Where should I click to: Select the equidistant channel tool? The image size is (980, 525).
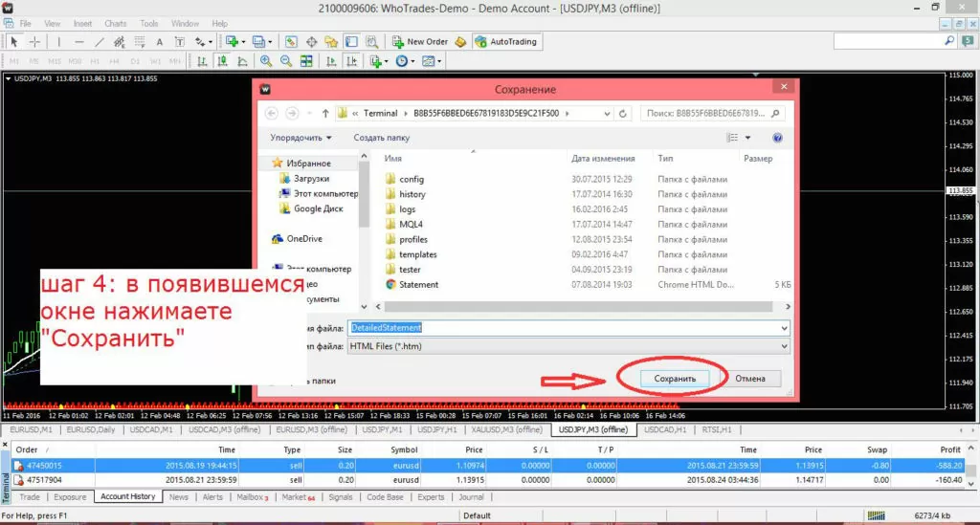(119, 42)
